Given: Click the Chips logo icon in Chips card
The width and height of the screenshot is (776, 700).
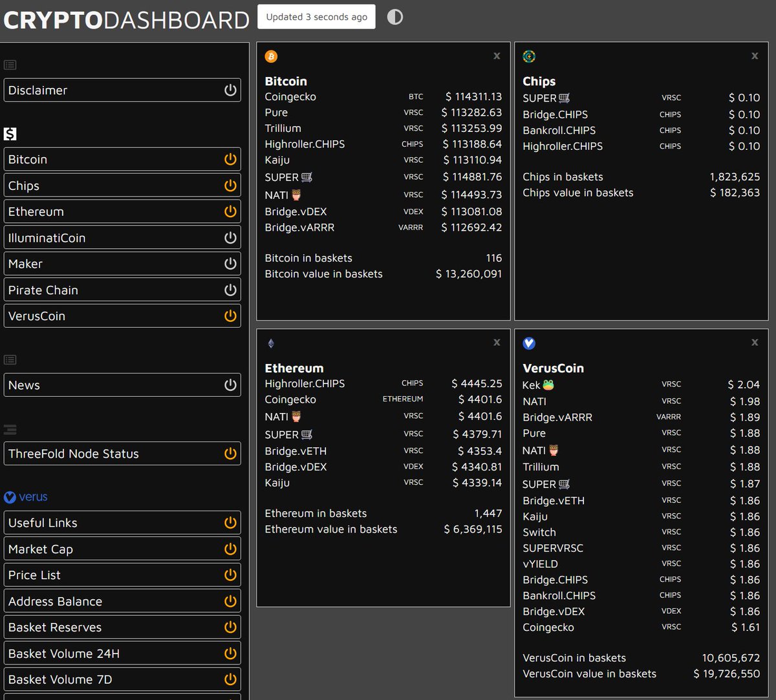Looking at the screenshot, I should click(x=529, y=57).
